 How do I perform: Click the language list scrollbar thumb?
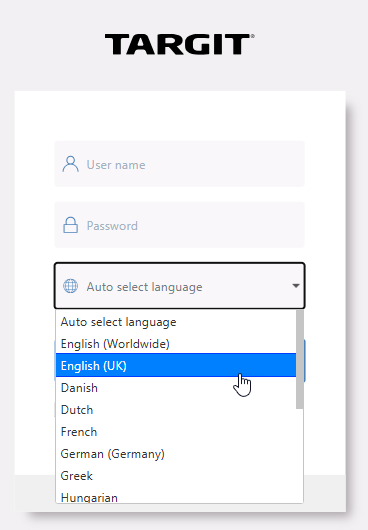click(299, 359)
